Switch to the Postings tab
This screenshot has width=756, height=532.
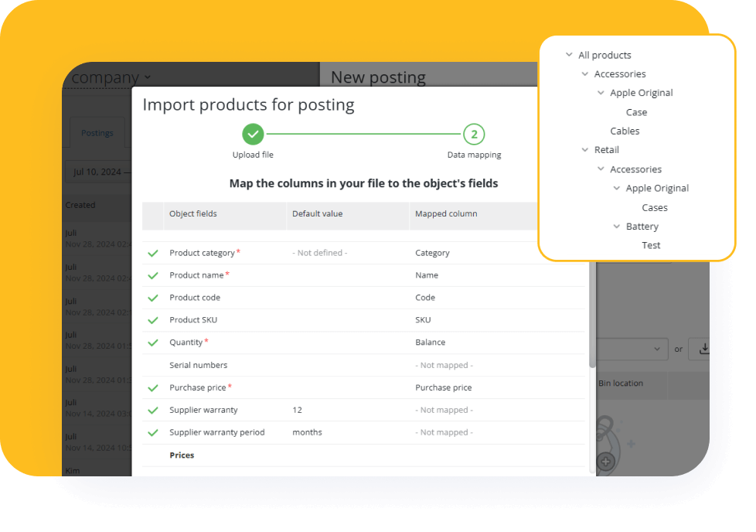(97, 133)
